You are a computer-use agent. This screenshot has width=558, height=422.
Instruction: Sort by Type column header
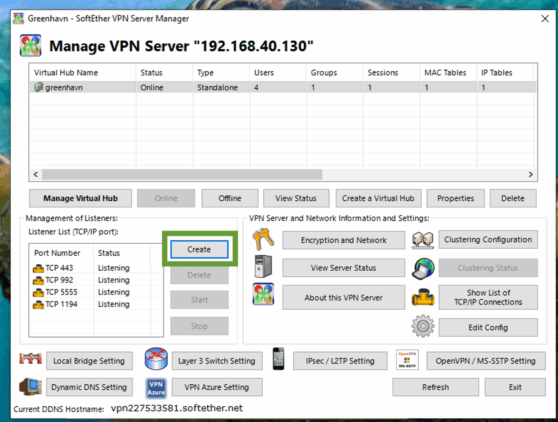[221, 73]
